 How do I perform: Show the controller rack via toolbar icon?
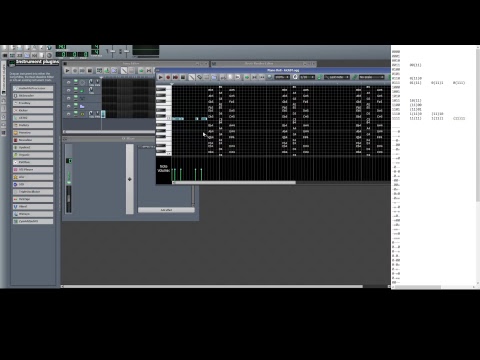tap(49, 55)
